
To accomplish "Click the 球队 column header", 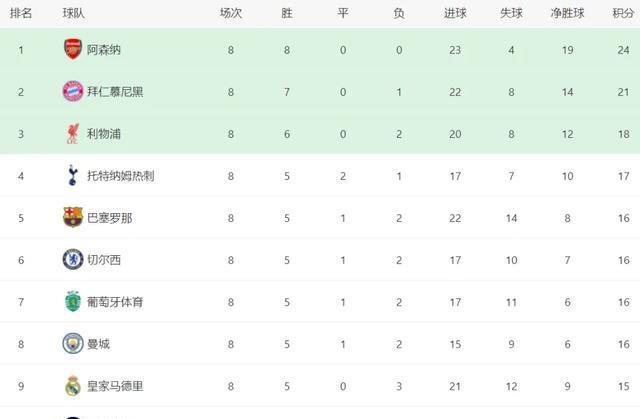I will (x=73, y=13).
